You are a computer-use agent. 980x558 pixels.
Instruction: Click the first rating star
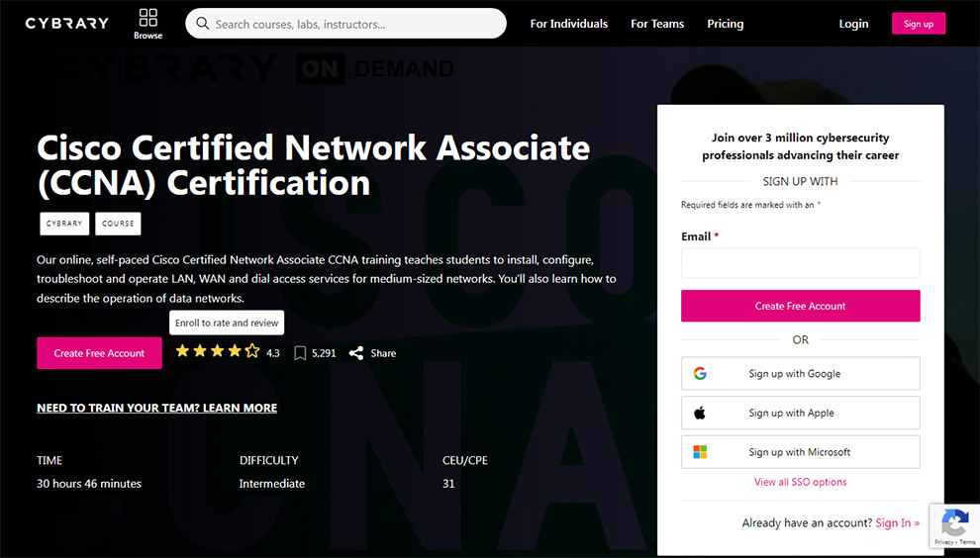tap(182, 351)
